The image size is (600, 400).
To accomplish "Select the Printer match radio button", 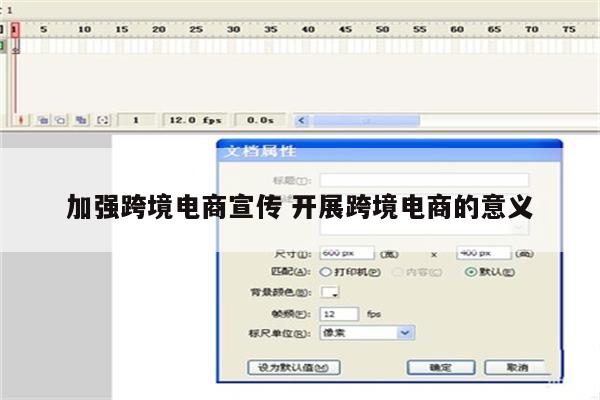I will [x=325, y=272].
